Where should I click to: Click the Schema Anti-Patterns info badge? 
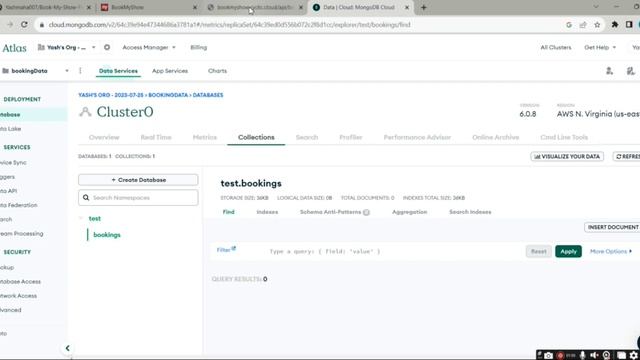367,212
